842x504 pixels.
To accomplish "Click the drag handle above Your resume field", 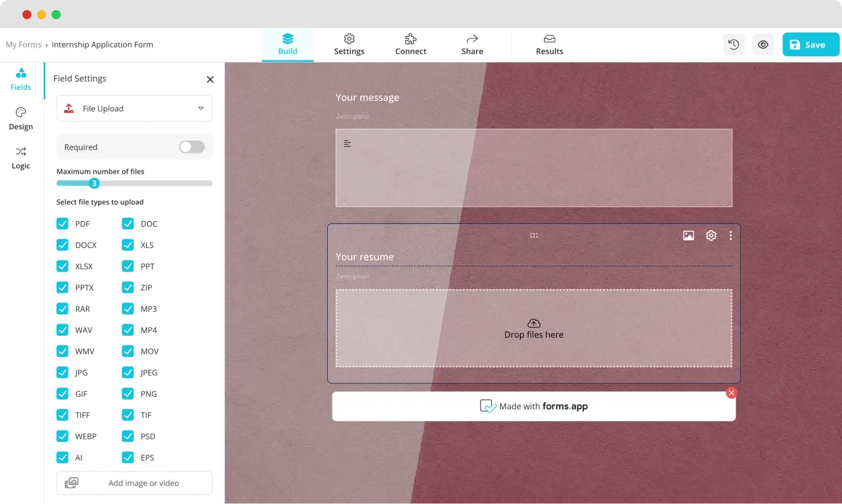I will [533, 235].
